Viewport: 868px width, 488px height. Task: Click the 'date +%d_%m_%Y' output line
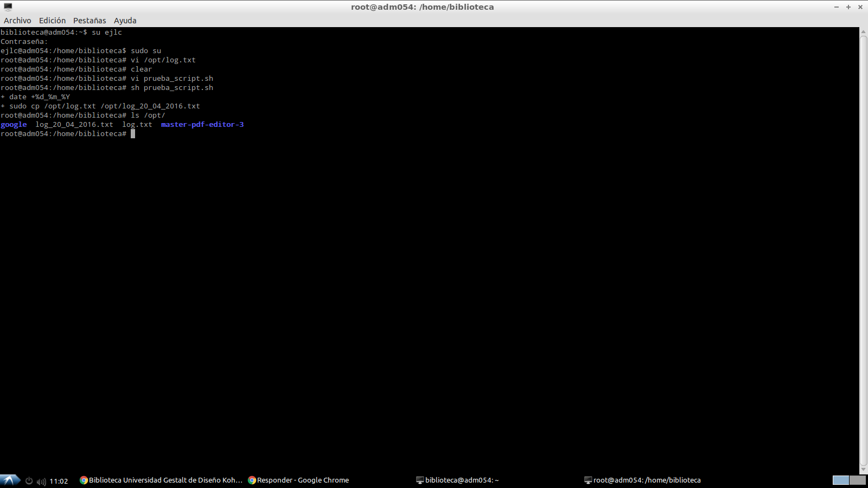point(35,97)
